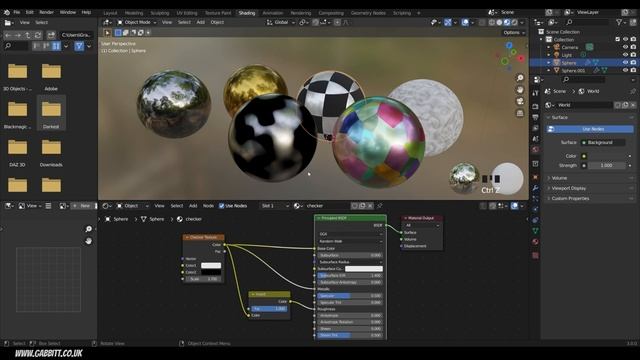
Task: Go back in file browser
Action: [8, 35]
